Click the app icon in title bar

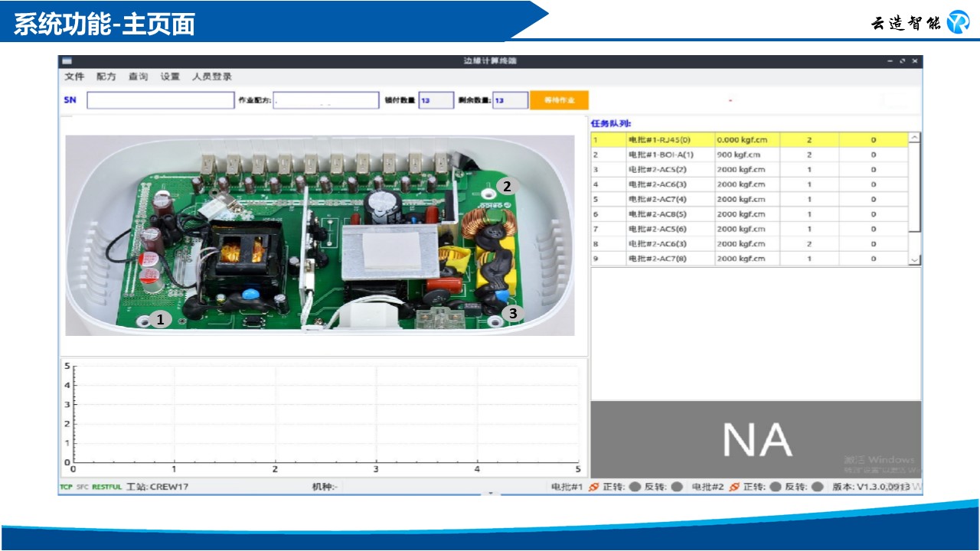67,61
